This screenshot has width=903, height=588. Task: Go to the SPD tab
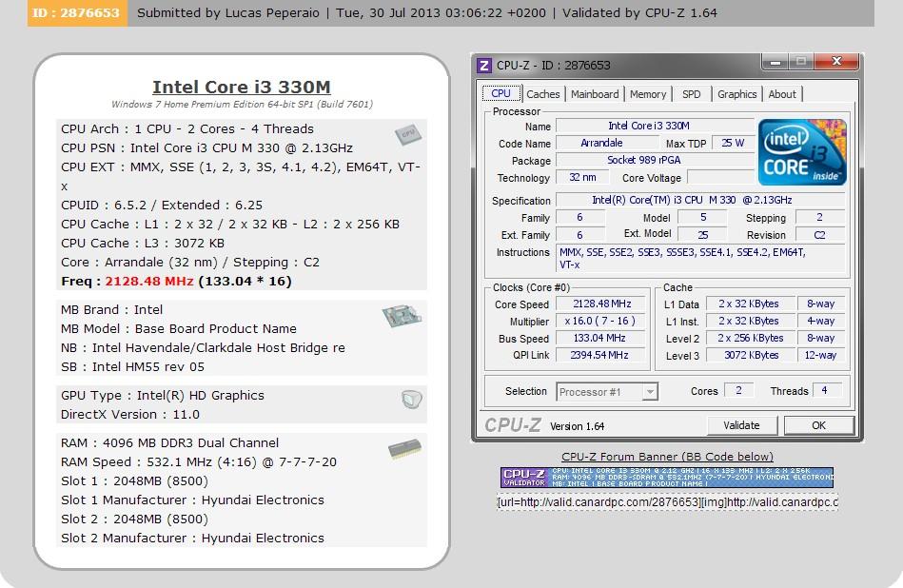(x=692, y=94)
